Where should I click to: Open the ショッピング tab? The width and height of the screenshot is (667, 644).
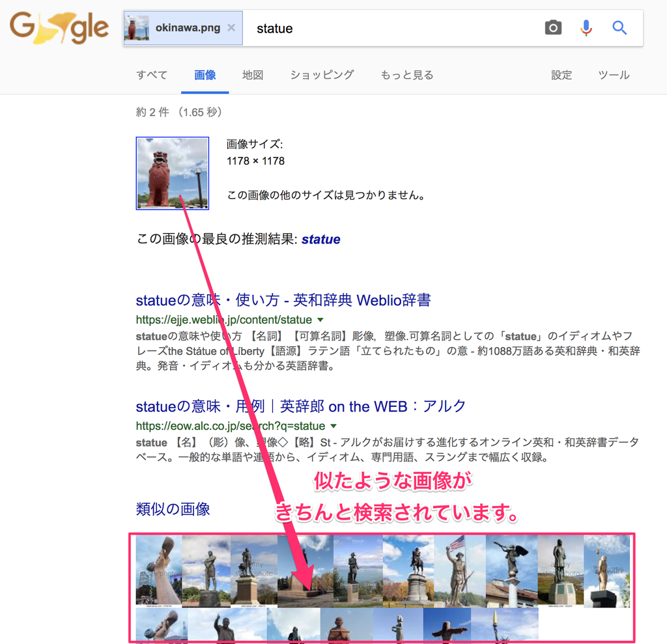pyautogui.click(x=322, y=75)
